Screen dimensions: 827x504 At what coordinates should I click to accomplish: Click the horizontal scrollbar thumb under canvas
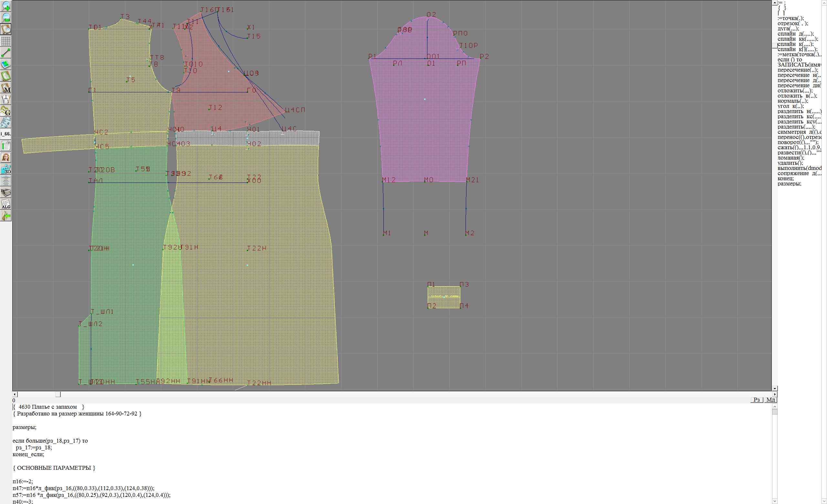tap(58, 394)
